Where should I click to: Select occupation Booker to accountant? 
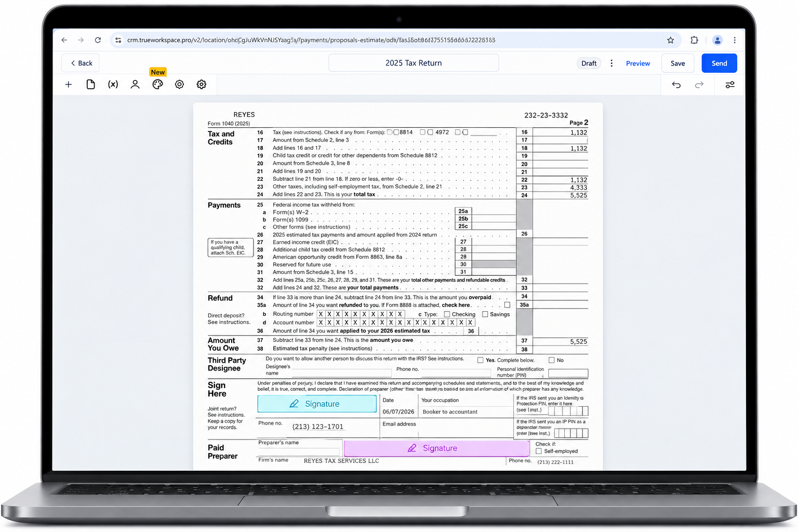click(450, 412)
